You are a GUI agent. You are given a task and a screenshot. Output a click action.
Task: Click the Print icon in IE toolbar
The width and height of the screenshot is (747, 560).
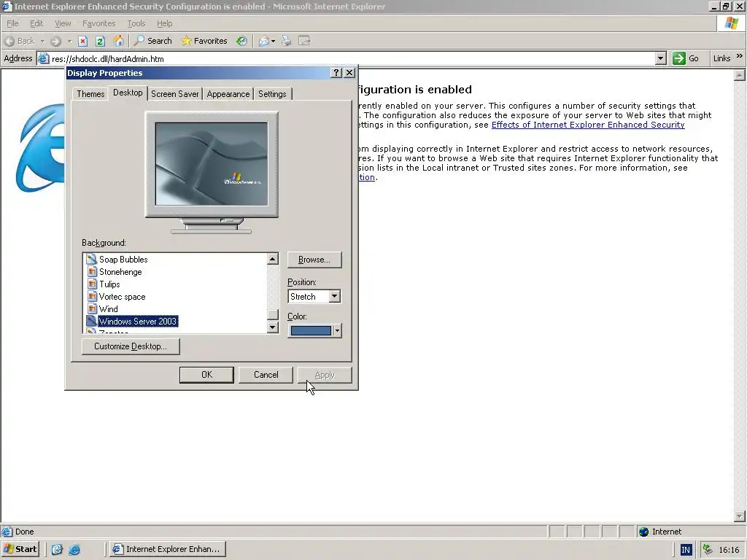[x=286, y=41]
